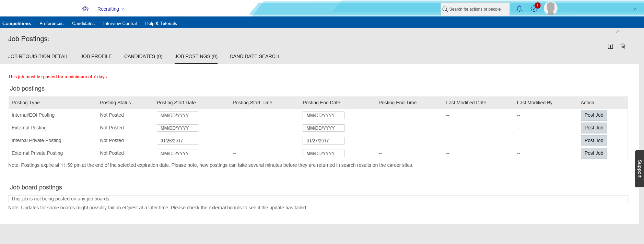644x244 pixels.
Task: Click the Posting Start Time column header
Action: click(253, 103)
